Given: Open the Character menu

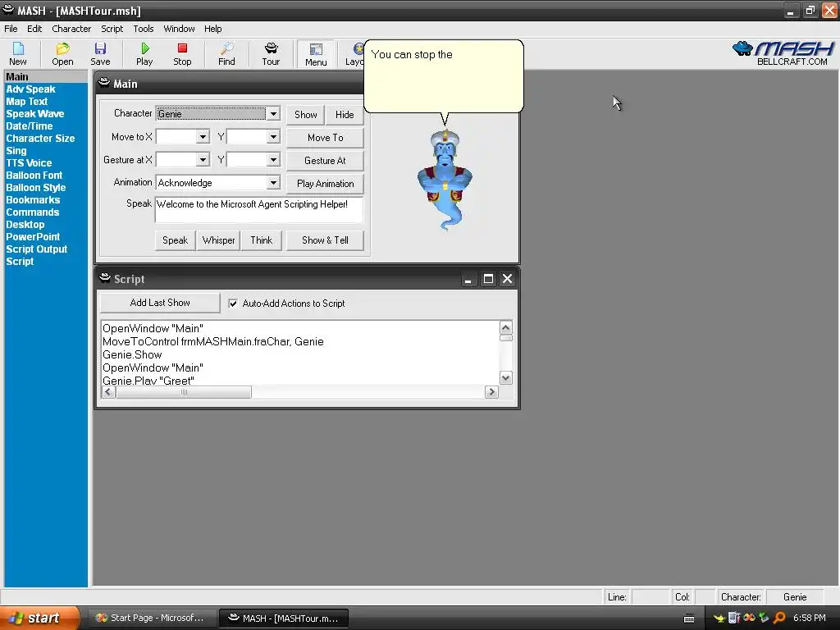Looking at the screenshot, I should 71,29.
